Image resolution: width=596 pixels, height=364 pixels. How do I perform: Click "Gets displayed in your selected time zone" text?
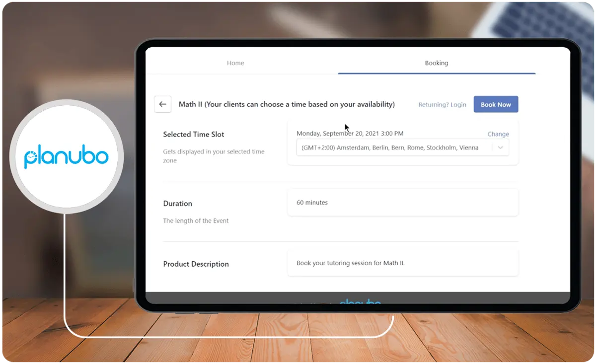[x=214, y=156]
